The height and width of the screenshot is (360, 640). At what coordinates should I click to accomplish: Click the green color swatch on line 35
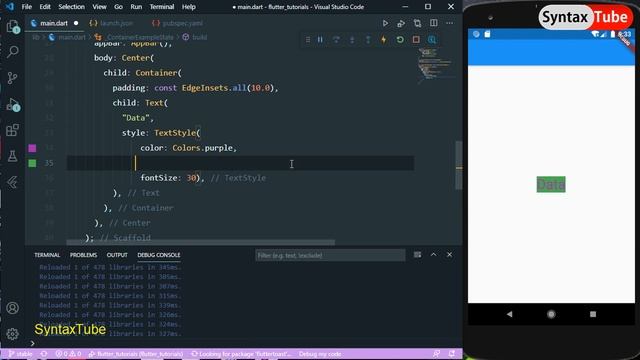point(32,163)
